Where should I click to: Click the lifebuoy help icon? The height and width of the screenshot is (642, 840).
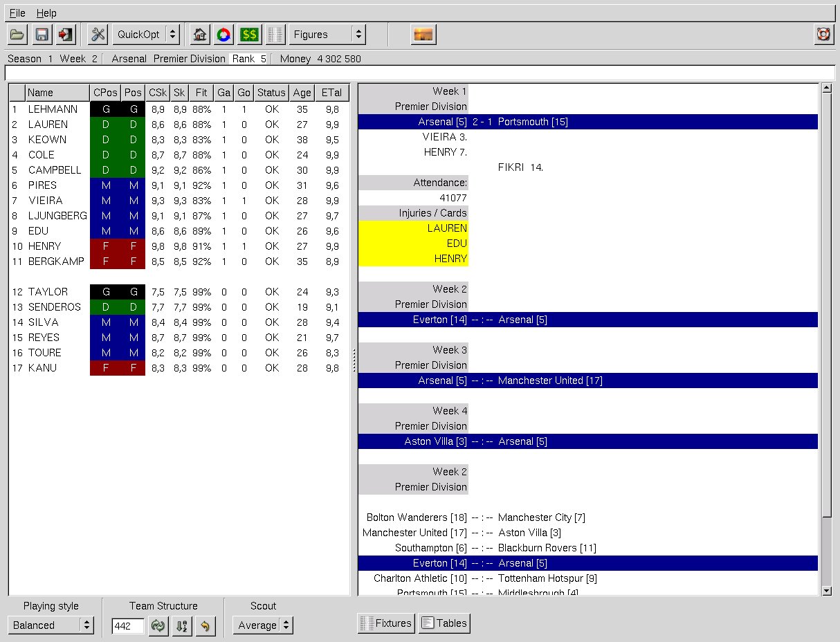pyautogui.click(x=823, y=35)
